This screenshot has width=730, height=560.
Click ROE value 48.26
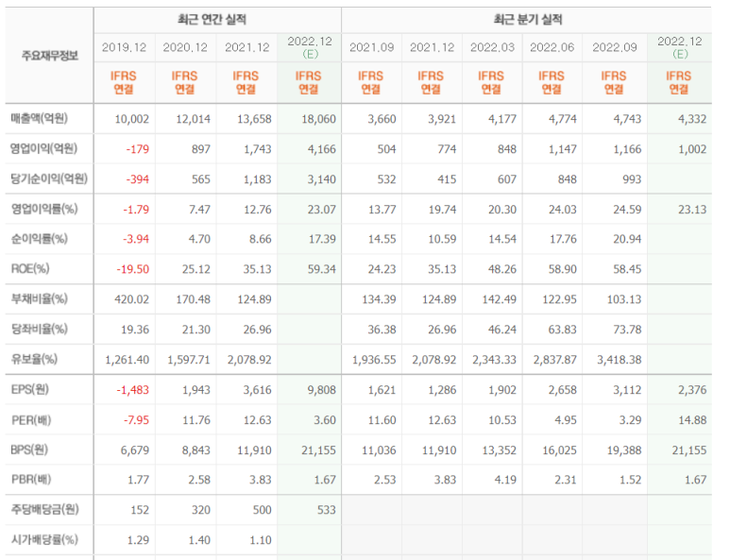pyautogui.click(x=501, y=269)
